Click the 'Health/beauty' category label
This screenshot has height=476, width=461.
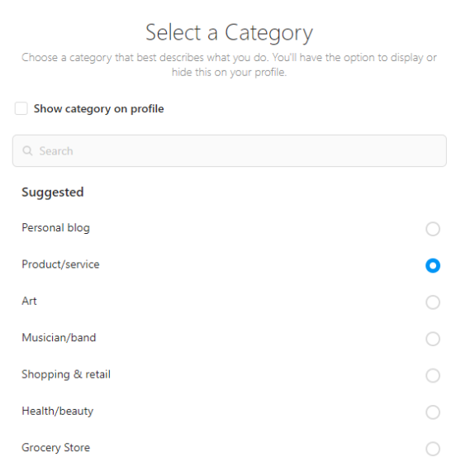click(58, 411)
